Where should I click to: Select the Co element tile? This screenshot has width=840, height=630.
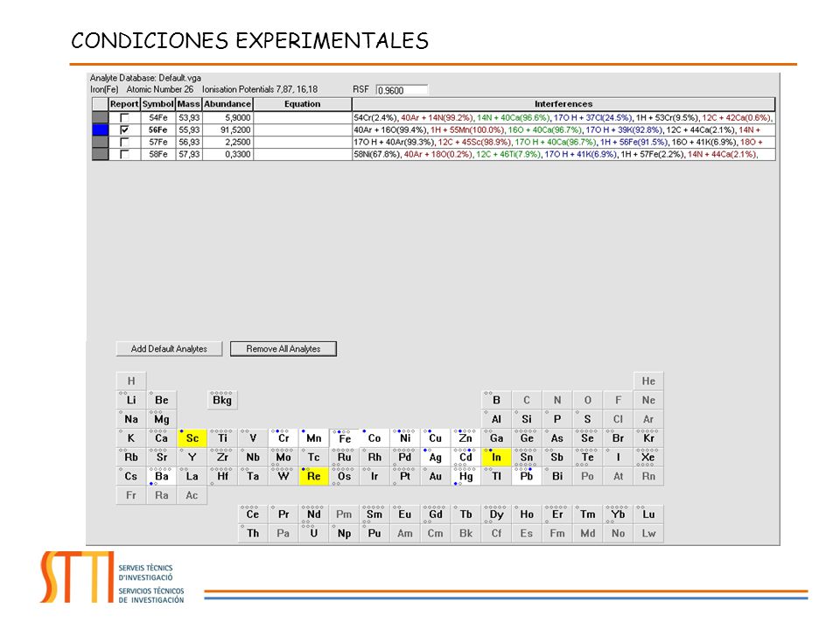[x=374, y=438]
